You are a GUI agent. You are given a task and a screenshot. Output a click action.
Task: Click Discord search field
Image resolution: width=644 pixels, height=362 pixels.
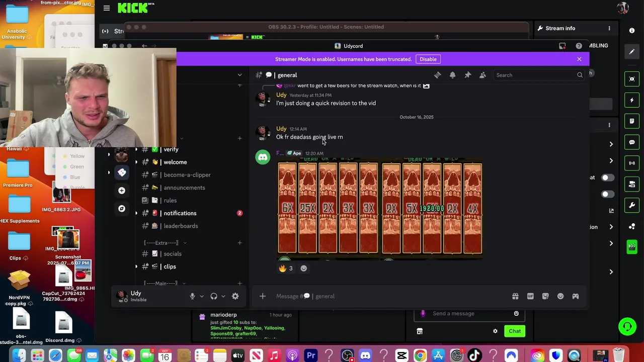(x=538, y=75)
